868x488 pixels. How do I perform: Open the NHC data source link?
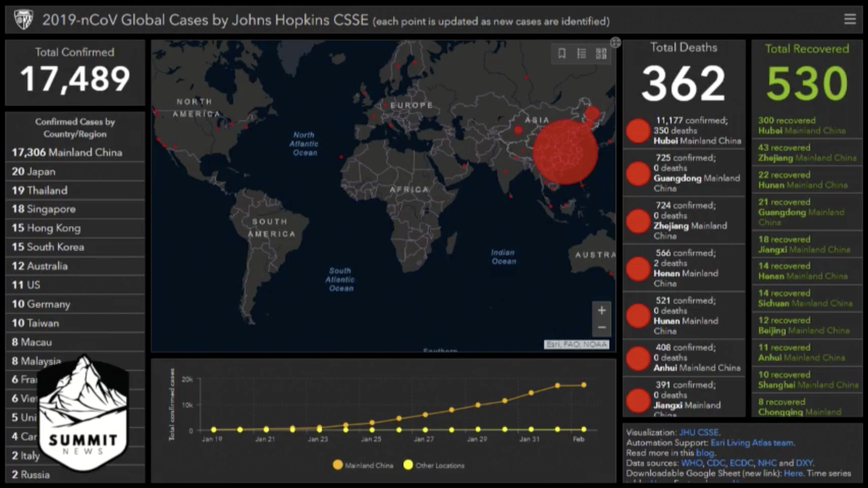coord(767,463)
